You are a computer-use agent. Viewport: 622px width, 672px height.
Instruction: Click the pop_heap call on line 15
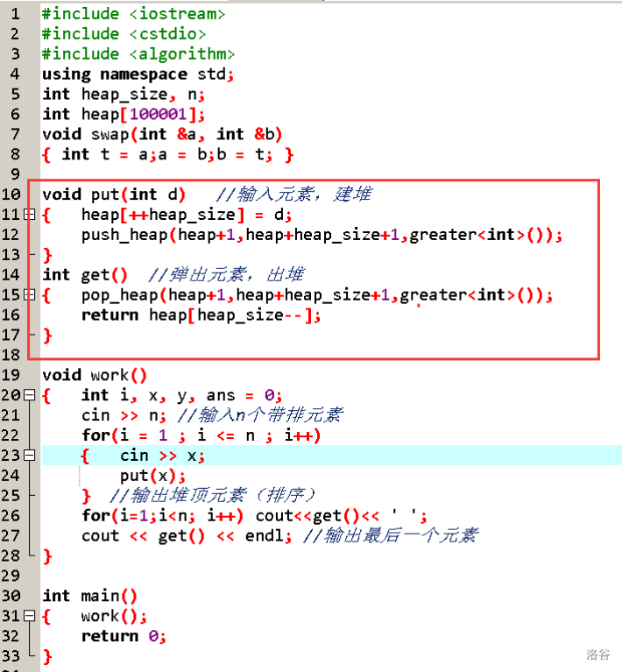[x=317, y=295]
